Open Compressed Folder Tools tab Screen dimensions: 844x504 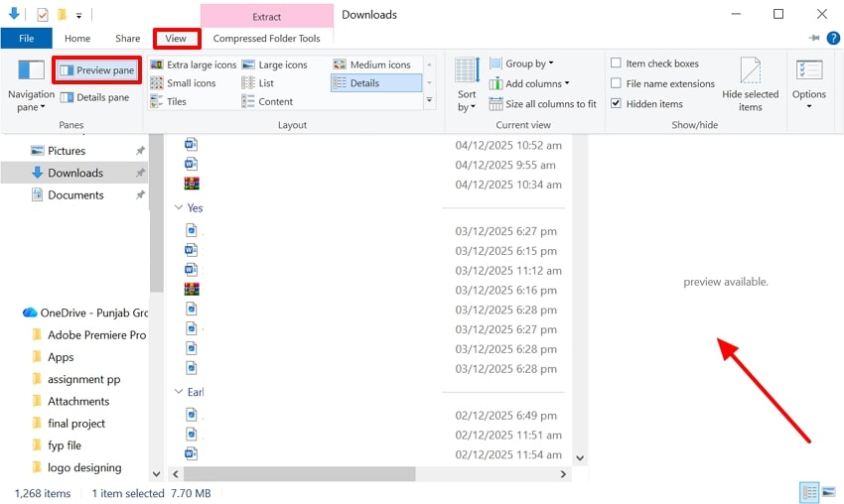(266, 38)
